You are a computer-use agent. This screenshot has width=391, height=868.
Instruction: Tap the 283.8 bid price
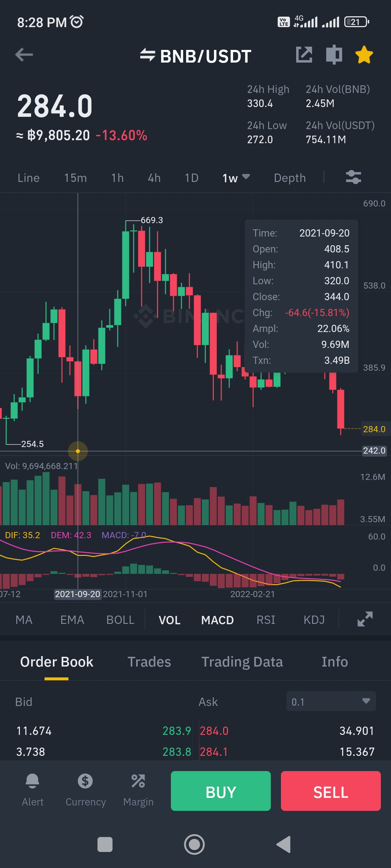click(177, 752)
